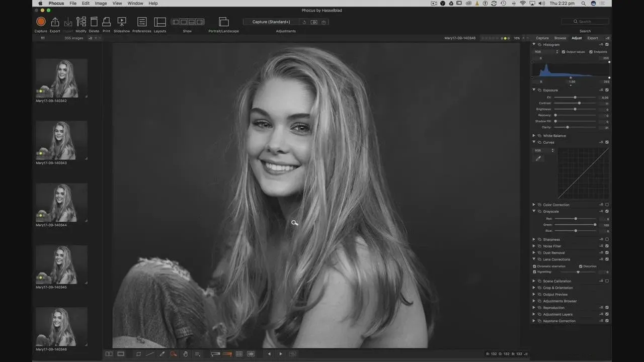
Task: Pick the Curves eyedropper tool
Action: click(x=538, y=158)
